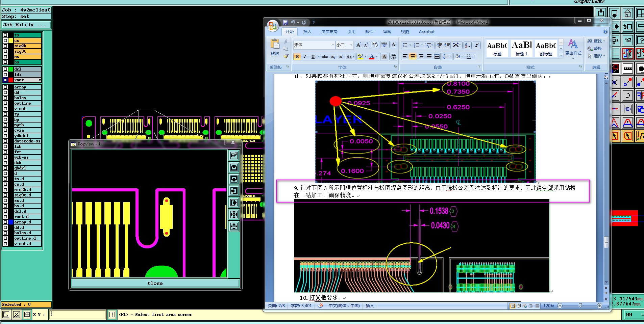Image resolution: width=644 pixels, height=324 pixels.
Task: Open the font name dropdown showing 宋体
Action: tap(333, 45)
